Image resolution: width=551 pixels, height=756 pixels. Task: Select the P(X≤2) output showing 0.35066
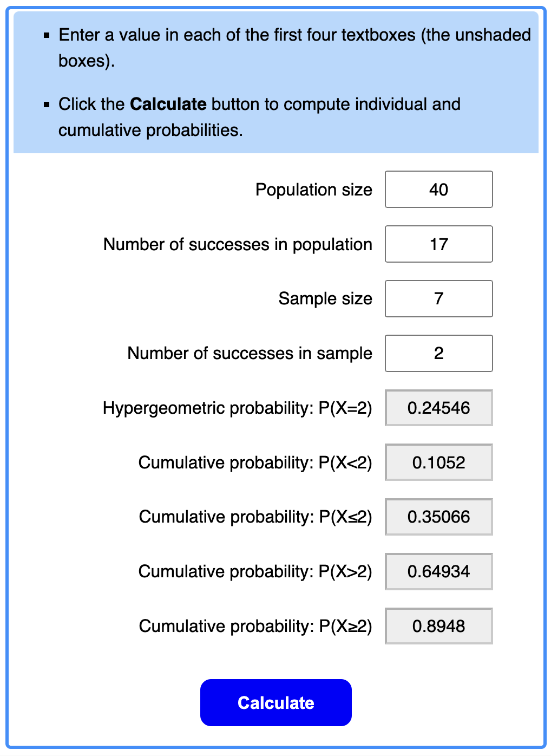pyautogui.click(x=438, y=517)
